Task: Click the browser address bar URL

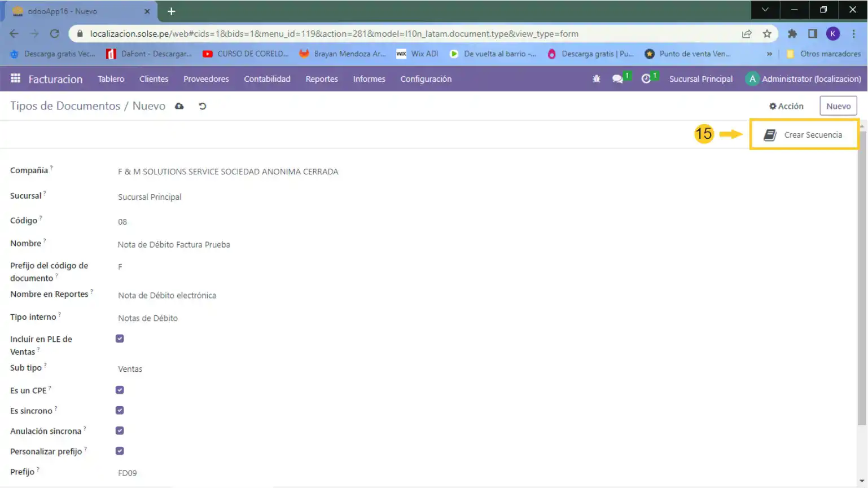Action: 334,34
